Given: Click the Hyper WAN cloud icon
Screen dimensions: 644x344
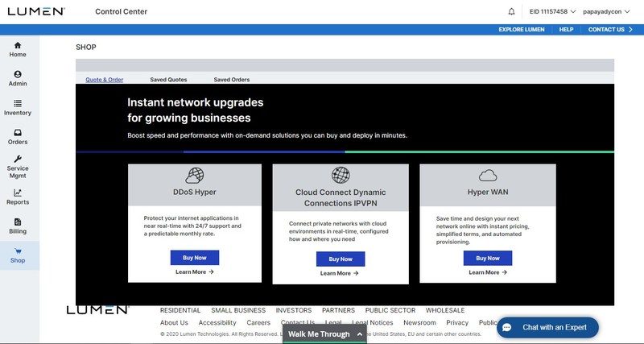Looking at the screenshot, I should coord(488,176).
